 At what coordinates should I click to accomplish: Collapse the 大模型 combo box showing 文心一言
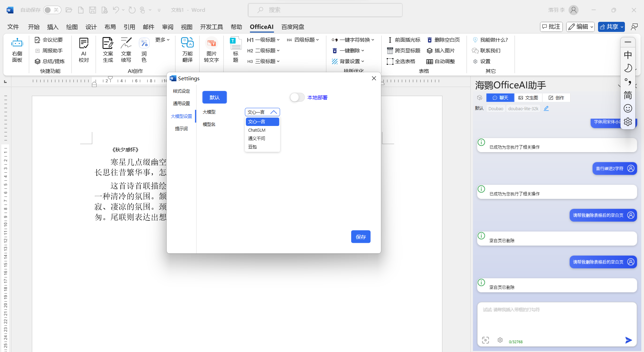tap(262, 112)
